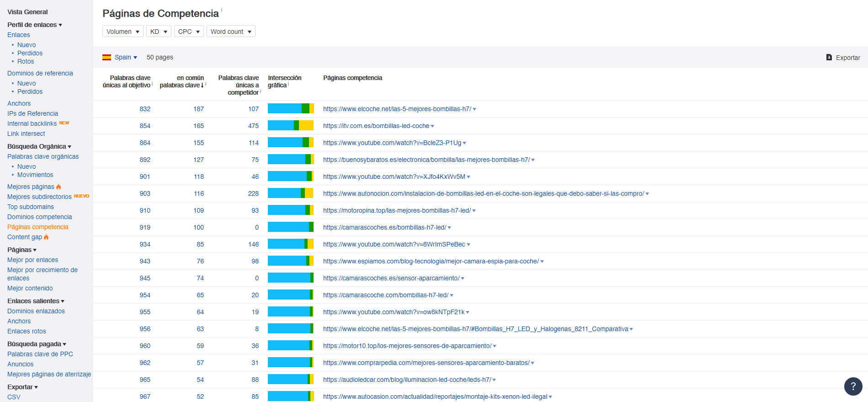This screenshot has height=402, width=868.
Task: Click the 155 common keywords value
Action: pyautogui.click(x=198, y=143)
